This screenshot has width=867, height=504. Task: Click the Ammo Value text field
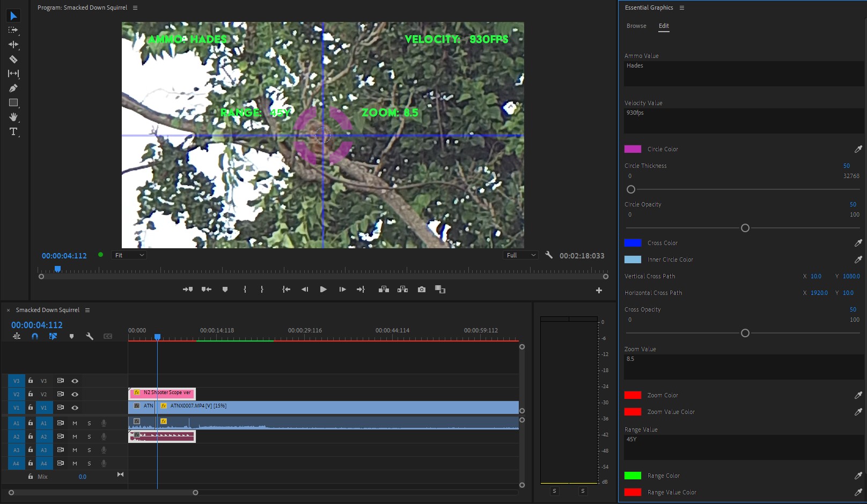pyautogui.click(x=744, y=73)
